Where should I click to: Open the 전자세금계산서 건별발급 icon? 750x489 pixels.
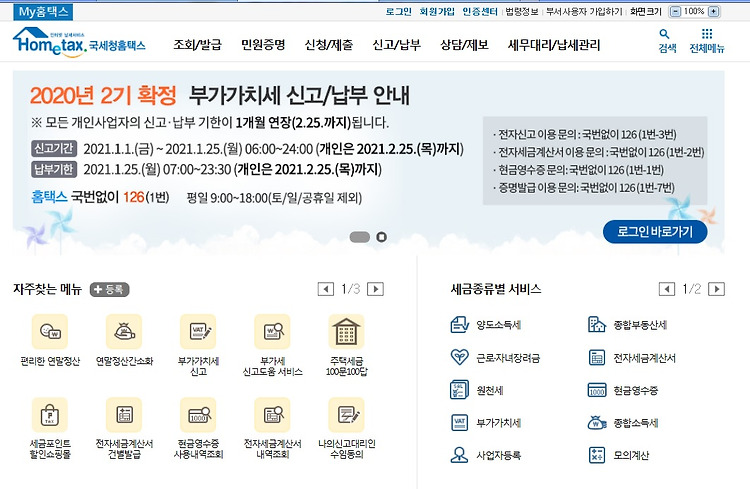point(124,415)
